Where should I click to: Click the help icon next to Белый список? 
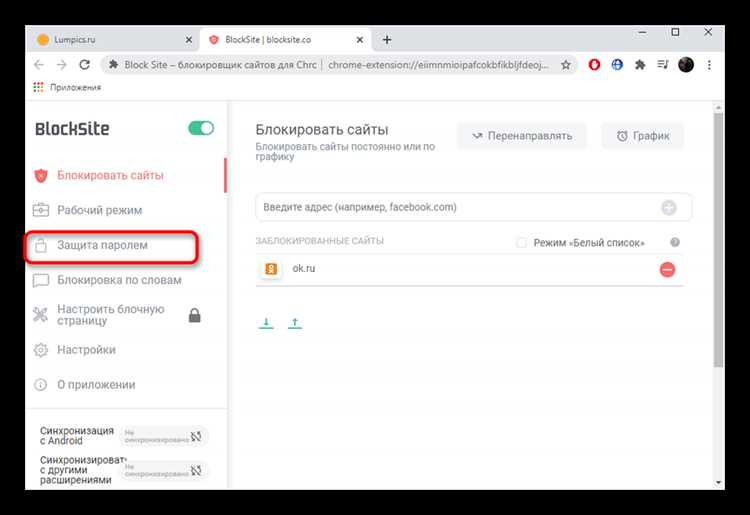675,242
